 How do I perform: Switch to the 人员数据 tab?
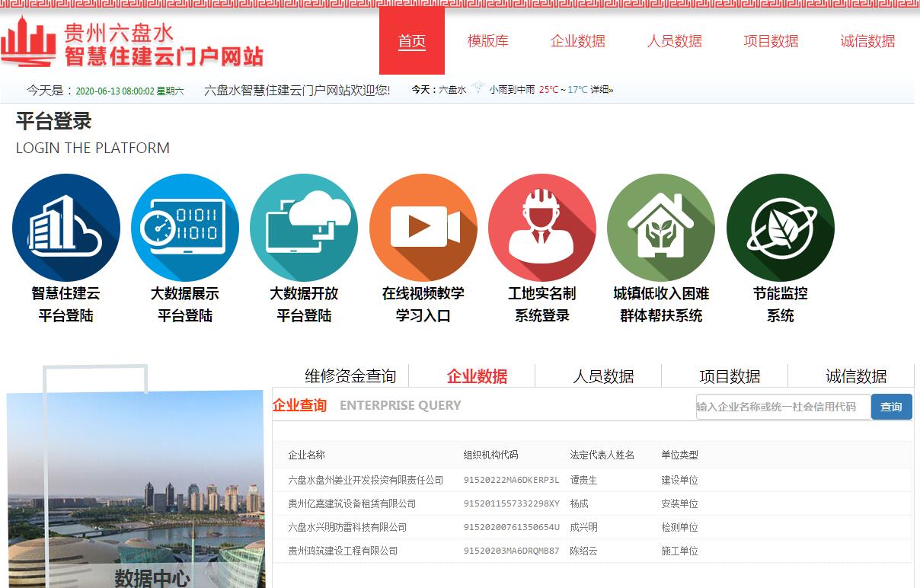pos(603,376)
